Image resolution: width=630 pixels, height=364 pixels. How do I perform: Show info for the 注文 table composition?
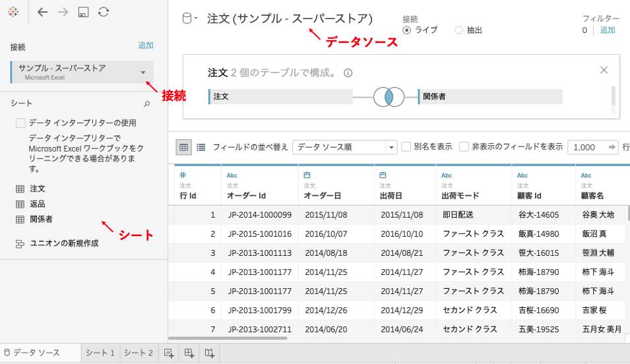pos(348,73)
